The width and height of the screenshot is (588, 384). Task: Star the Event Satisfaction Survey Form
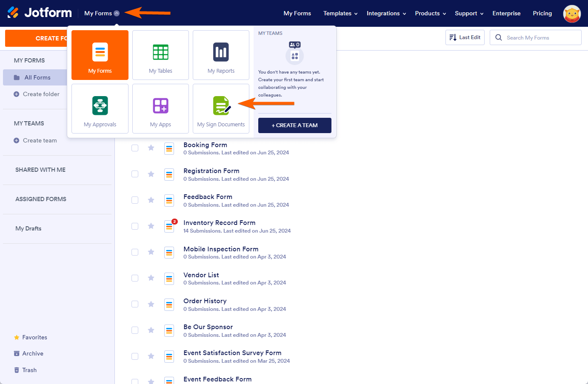click(151, 356)
